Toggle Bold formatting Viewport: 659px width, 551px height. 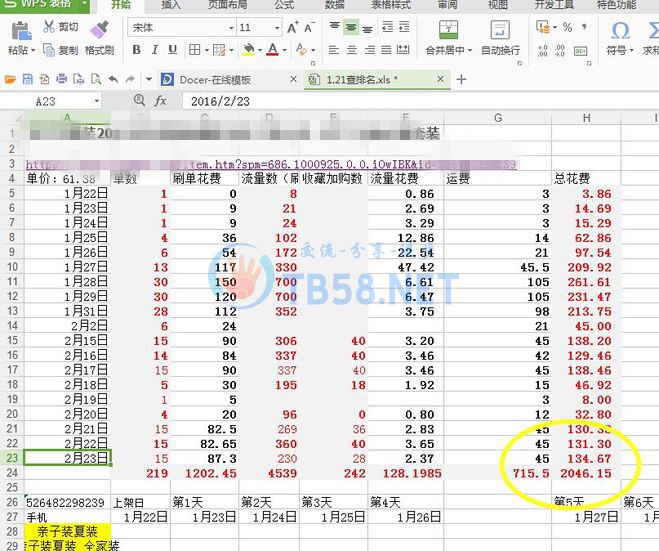point(137,50)
